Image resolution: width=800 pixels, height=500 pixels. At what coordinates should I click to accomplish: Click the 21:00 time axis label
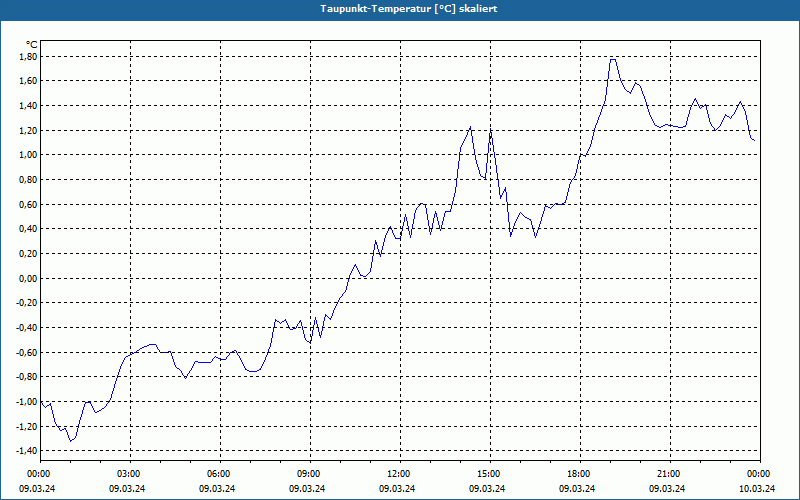tap(670, 474)
